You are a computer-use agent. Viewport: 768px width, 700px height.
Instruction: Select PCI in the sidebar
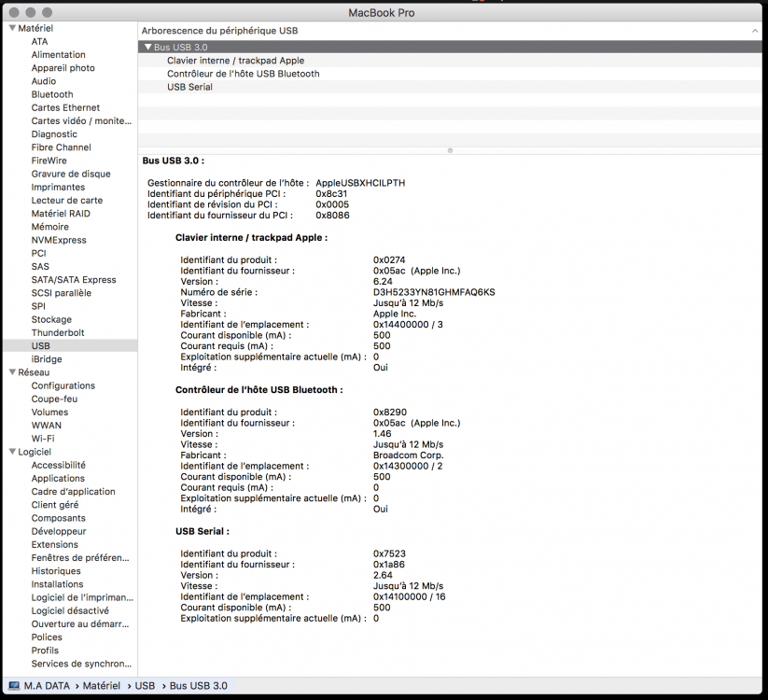[x=38, y=253]
